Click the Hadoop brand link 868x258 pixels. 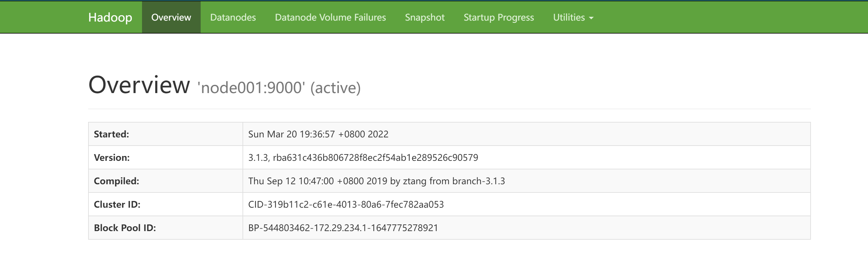click(110, 17)
